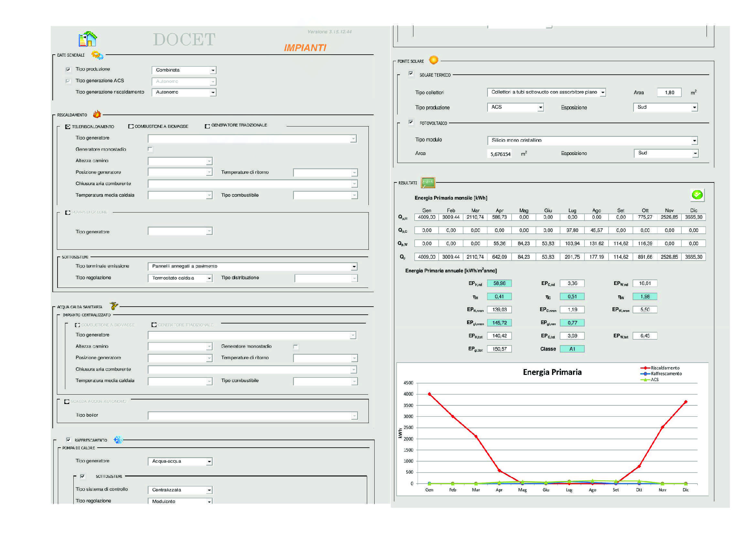
Task: Click the Riscaldamento flame icon
Action: point(97,114)
